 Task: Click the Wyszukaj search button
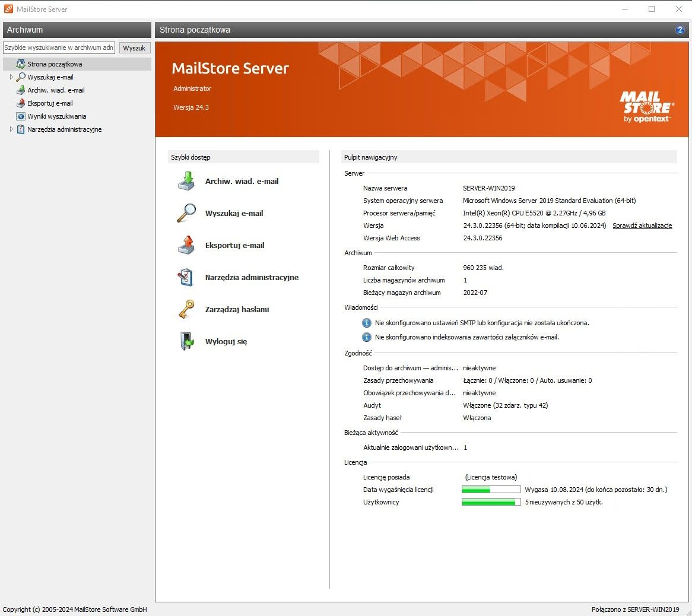pos(135,47)
